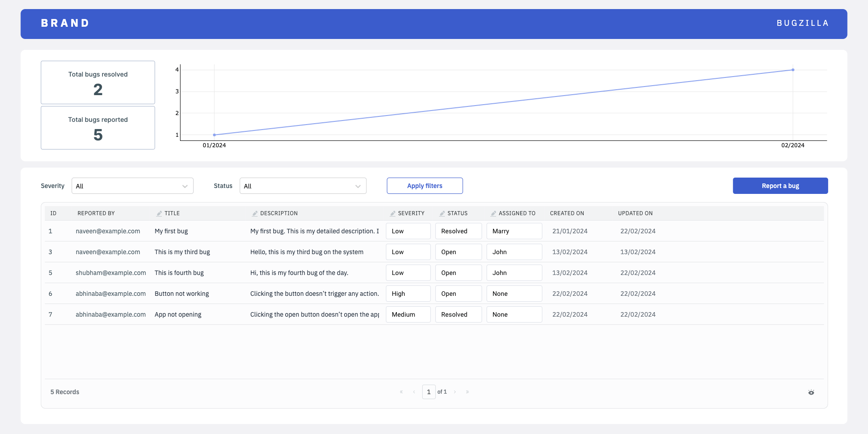
Task: Change severity of bug 6 from High
Action: coord(408,294)
